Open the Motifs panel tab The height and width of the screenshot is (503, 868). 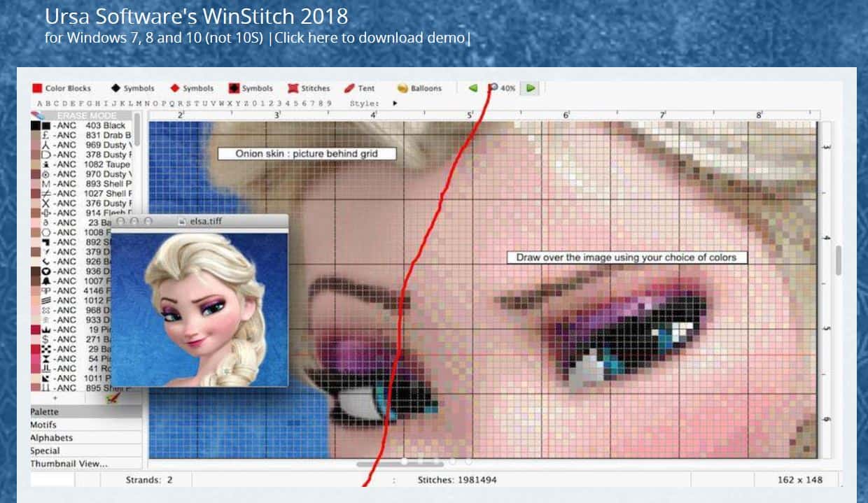(86, 425)
